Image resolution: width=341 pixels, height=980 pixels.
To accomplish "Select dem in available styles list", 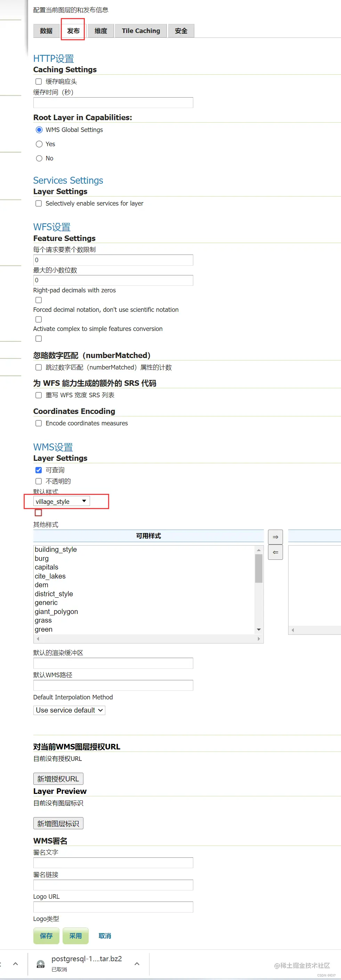I will [x=41, y=585].
